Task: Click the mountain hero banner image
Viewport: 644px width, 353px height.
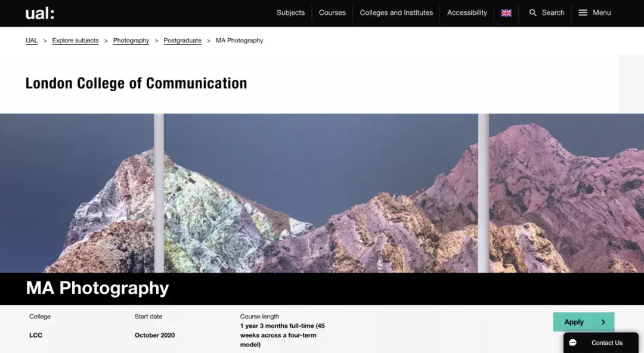Action: [322, 193]
